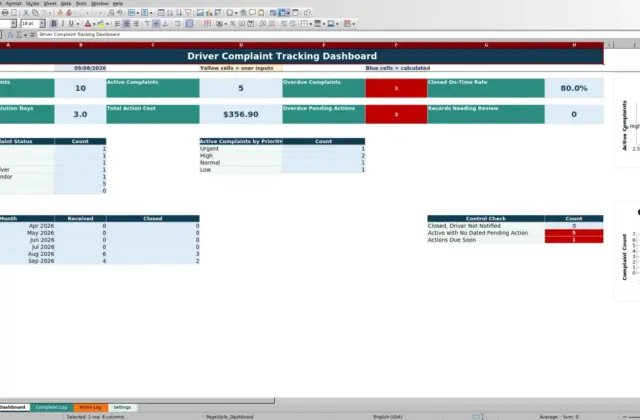Open the Insert Row dropdown arrow
The height and width of the screenshot is (420, 640).
[138, 13]
